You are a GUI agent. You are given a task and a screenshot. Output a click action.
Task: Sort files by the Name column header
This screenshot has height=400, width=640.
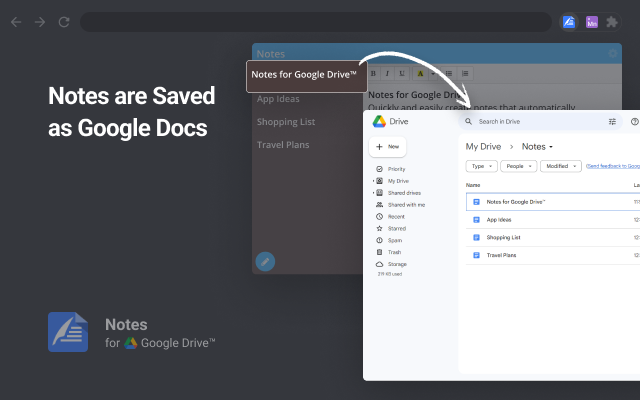click(x=473, y=185)
